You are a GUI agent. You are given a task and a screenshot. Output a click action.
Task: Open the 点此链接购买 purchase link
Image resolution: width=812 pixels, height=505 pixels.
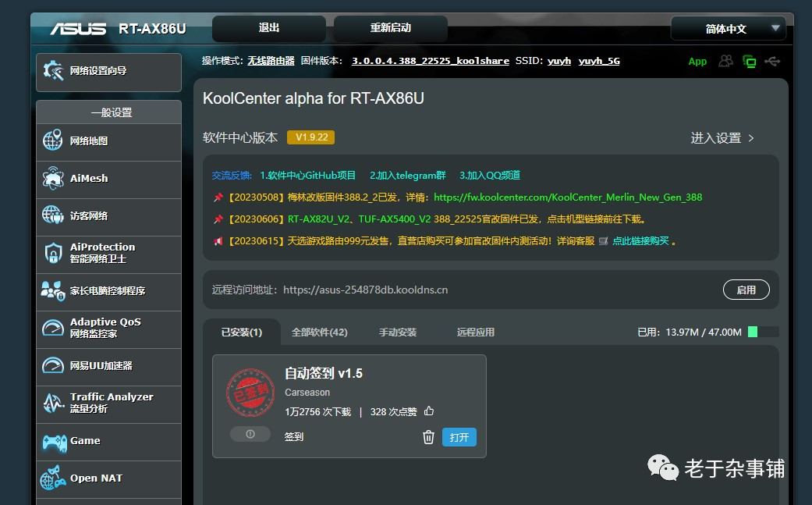(640, 241)
